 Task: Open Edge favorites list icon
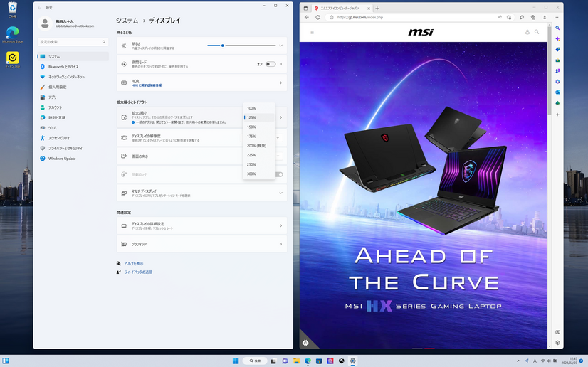click(522, 17)
